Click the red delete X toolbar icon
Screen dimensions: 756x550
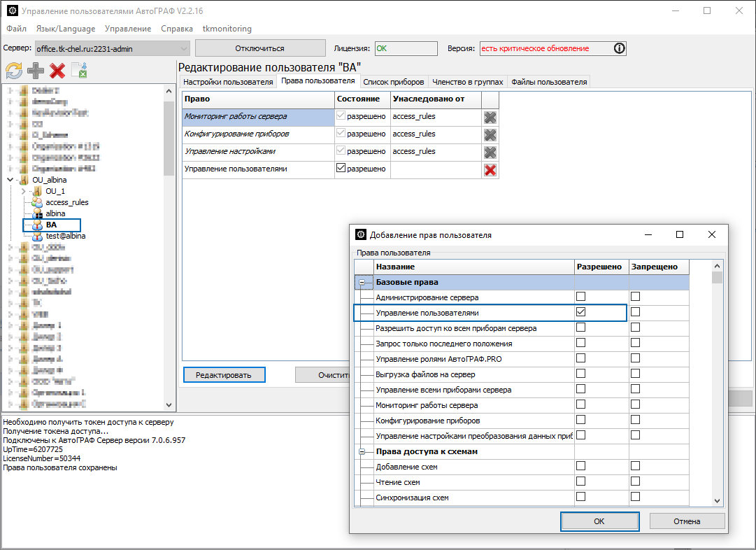(x=57, y=71)
